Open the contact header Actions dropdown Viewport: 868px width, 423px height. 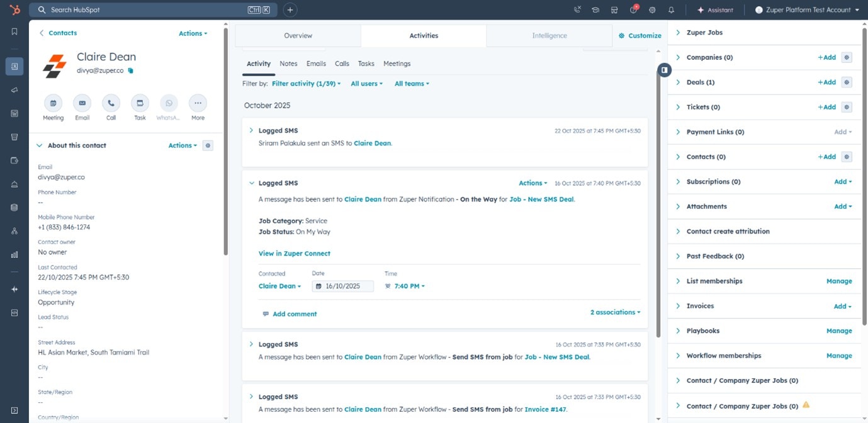click(x=193, y=33)
